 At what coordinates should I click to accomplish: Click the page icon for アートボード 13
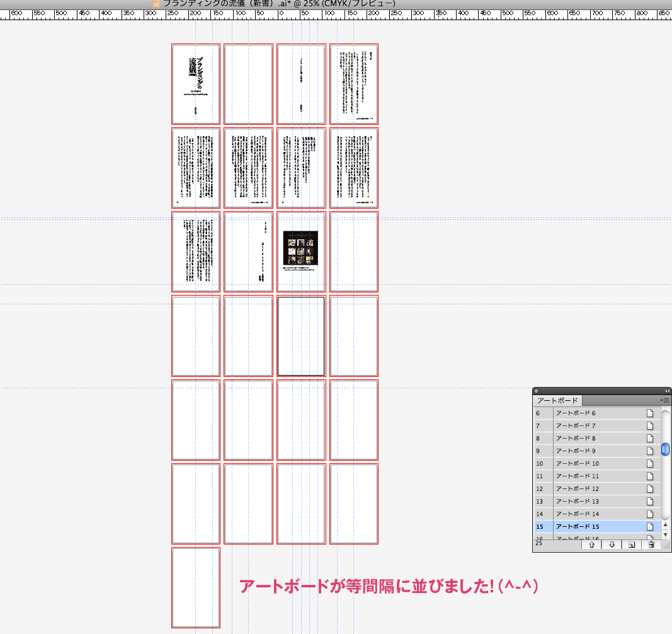(650, 501)
